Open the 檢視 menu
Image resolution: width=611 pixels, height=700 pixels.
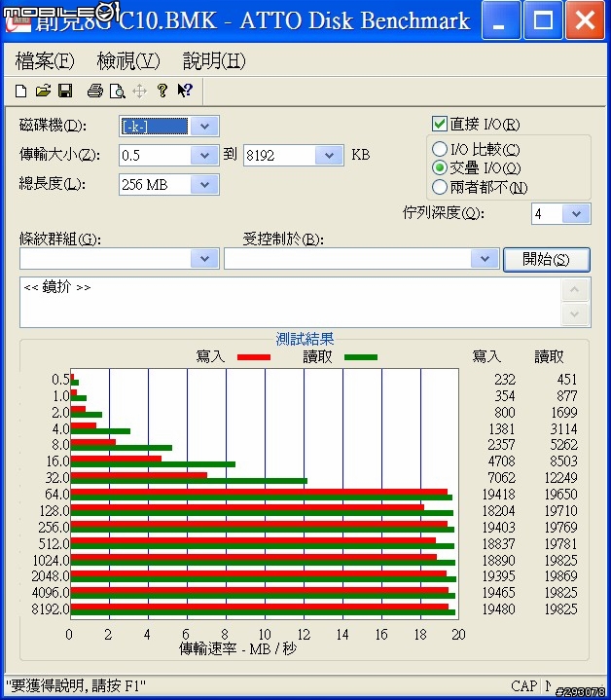[x=128, y=60]
